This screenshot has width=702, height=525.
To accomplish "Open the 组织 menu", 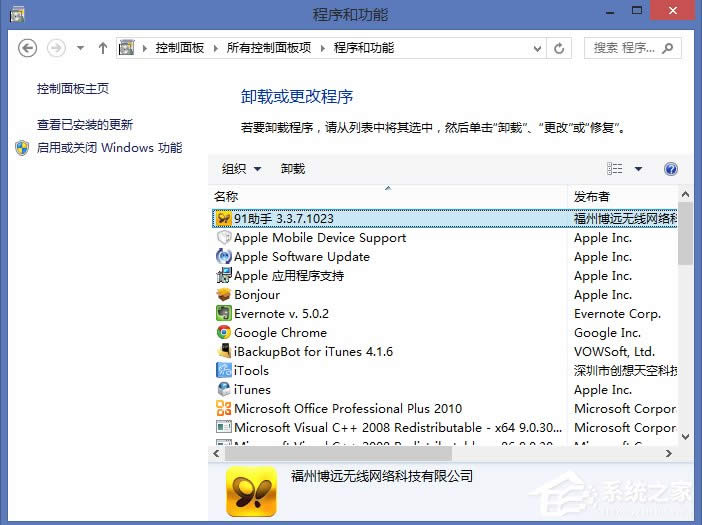I will (x=241, y=169).
